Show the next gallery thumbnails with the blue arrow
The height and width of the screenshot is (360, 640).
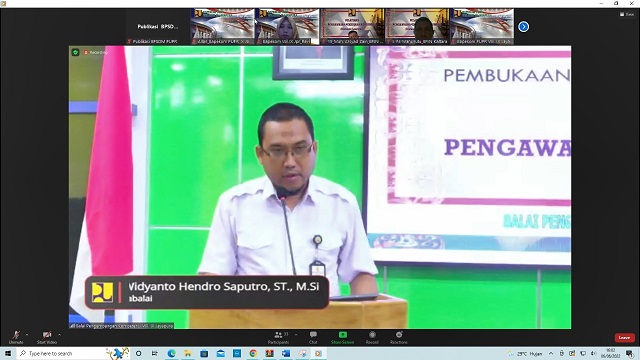click(x=524, y=27)
